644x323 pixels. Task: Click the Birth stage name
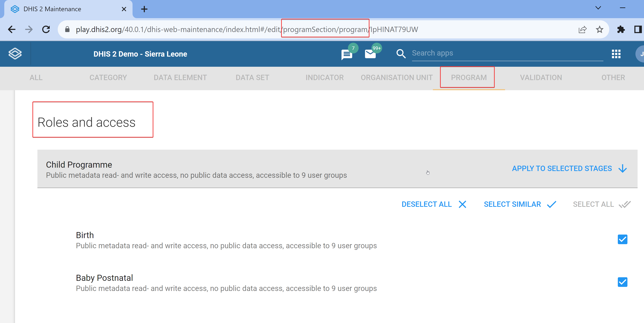[x=85, y=235]
